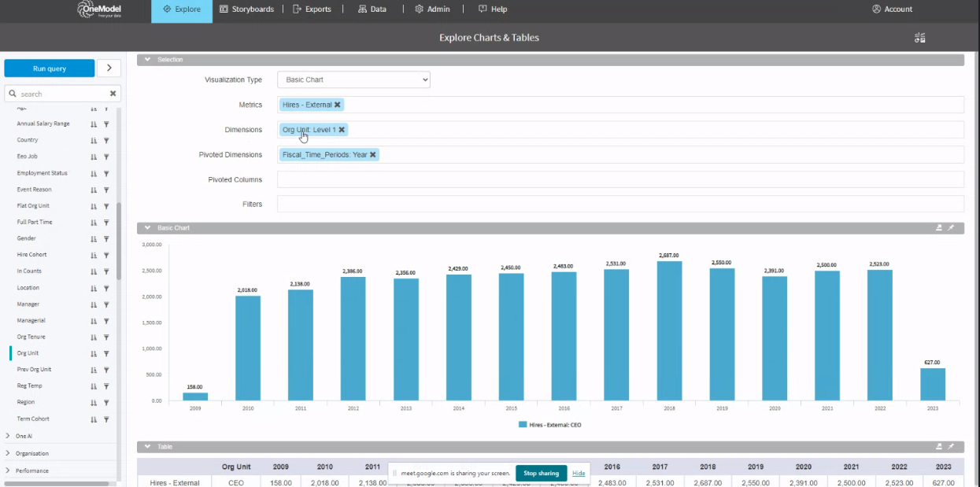The height and width of the screenshot is (487, 980).
Task: Remove the Hires - External metric tag
Action: tap(338, 105)
